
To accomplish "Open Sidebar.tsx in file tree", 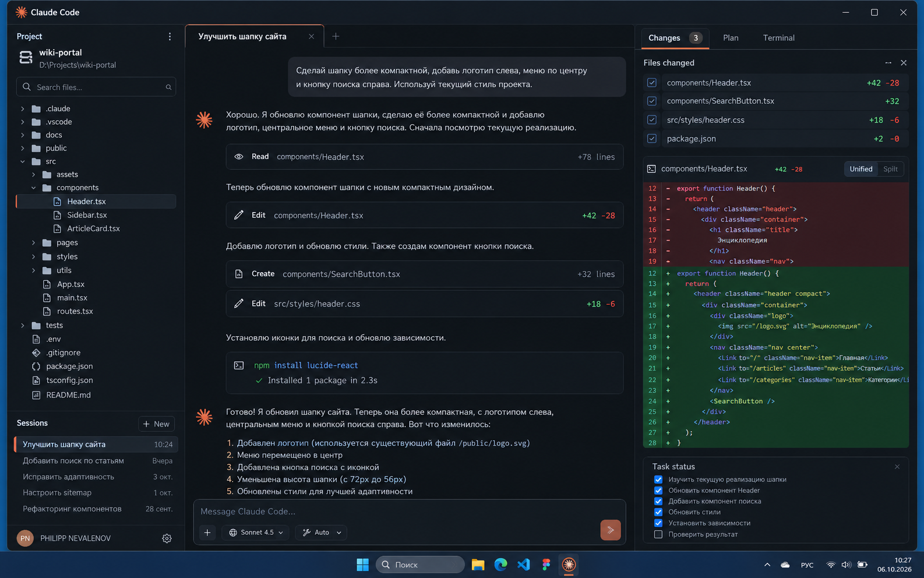I will click(87, 215).
